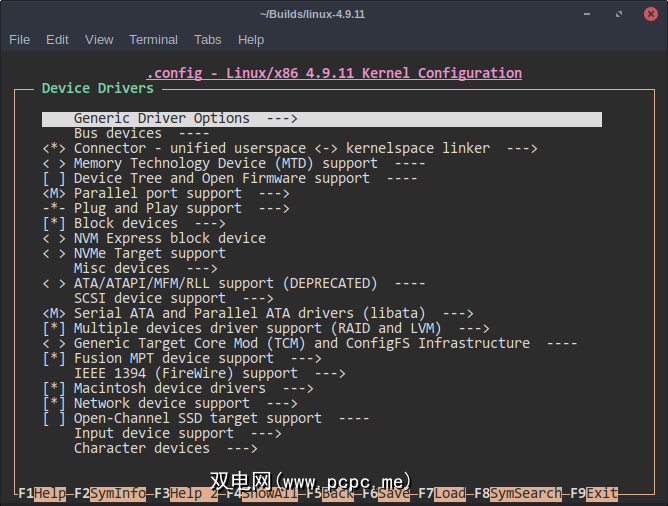
Task: Open the Edit menu
Action: (x=57, y=40)
